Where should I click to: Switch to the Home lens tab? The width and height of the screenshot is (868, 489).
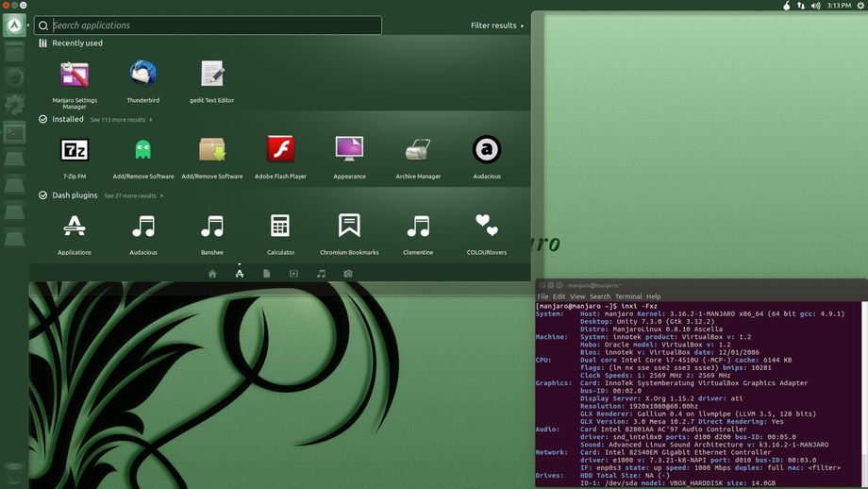point(212,274)
